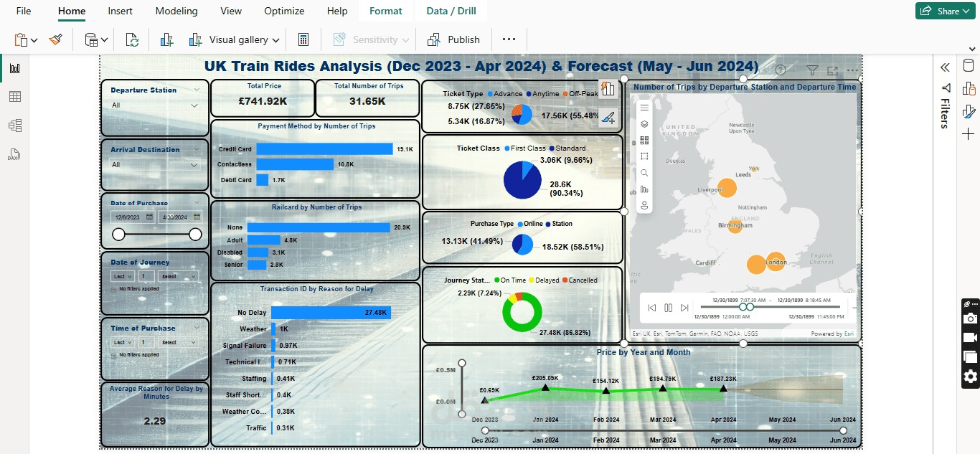Open the Model view sidebar icon

[15, 126]
